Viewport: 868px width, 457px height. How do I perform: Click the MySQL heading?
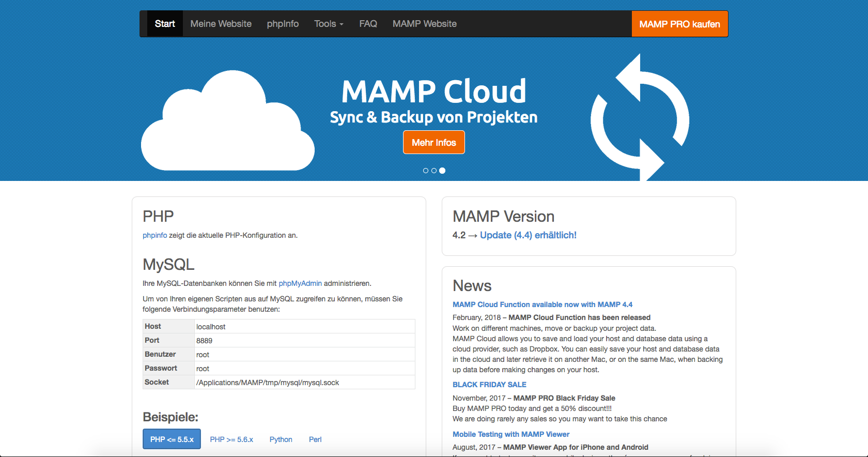pos(168,264)
